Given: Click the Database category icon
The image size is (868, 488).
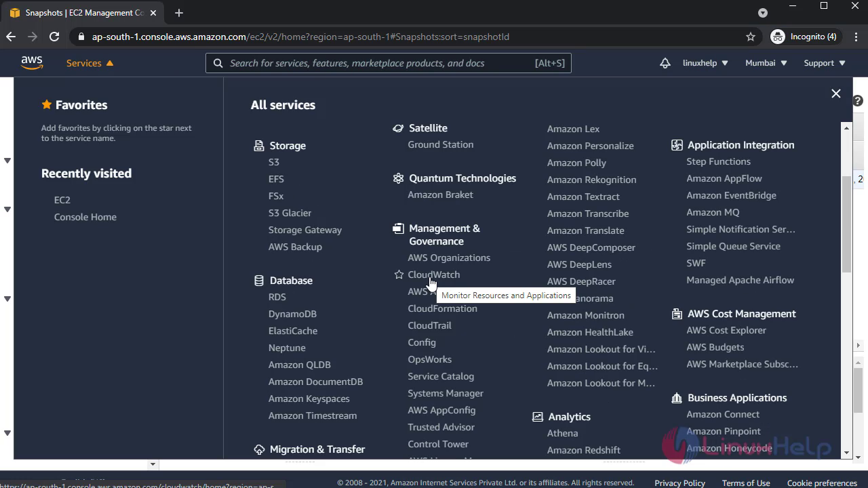Looking at the screenshot, I should (x=259, y=281).
